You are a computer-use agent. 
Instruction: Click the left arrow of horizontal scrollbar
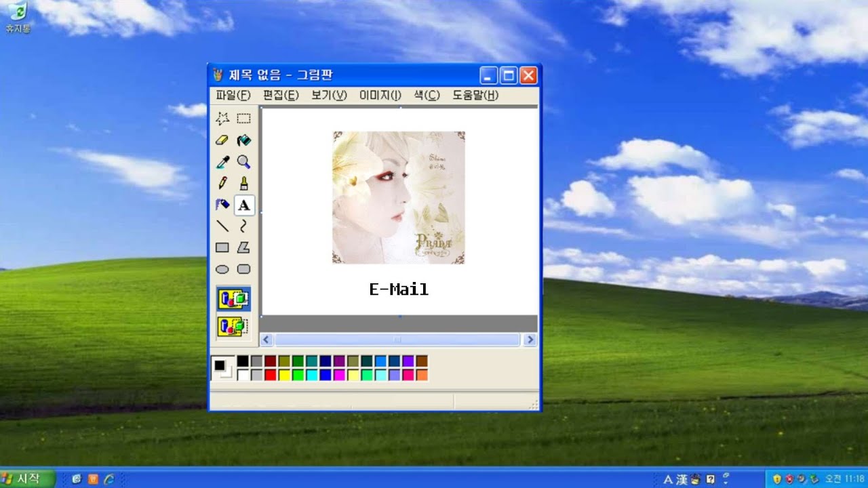[x=267, y=340]
